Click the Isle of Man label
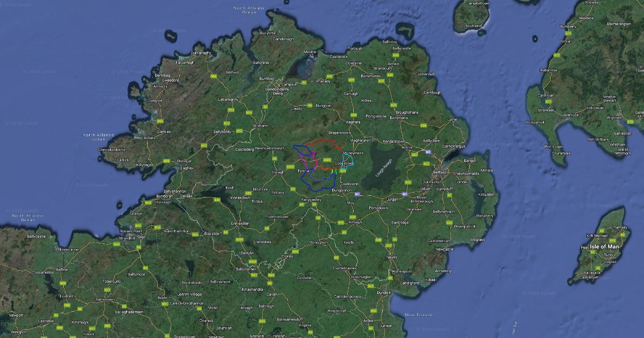Viewport: 644px width, 338px height. [605, 246]
